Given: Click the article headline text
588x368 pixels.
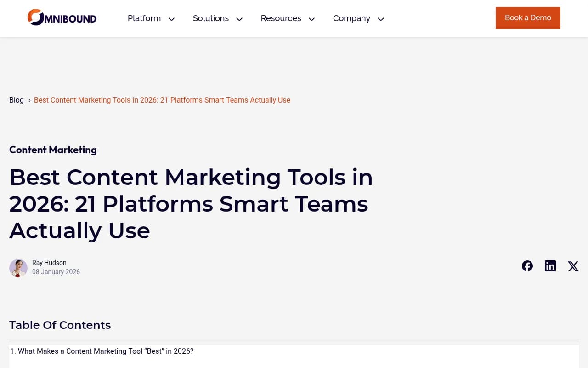Looking at the screenshot, I should [191, 203].
